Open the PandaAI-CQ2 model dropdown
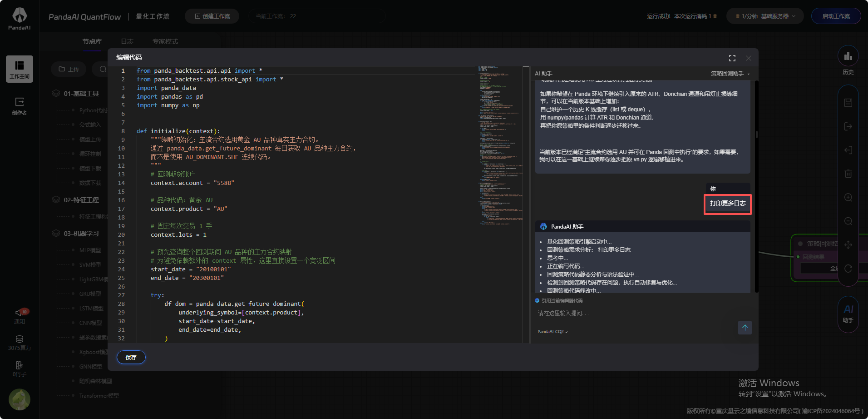The image size is (868, 419). pos(552,332)
